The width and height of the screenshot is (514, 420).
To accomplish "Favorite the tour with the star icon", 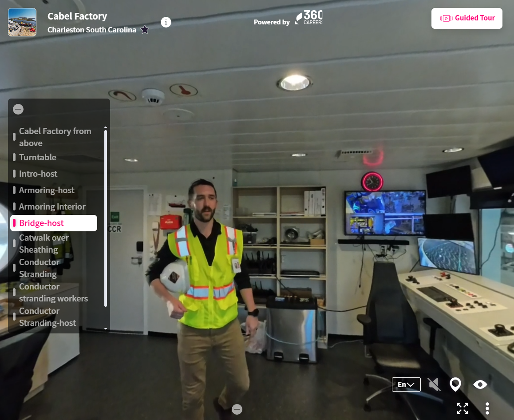I will tap(145, 29).
